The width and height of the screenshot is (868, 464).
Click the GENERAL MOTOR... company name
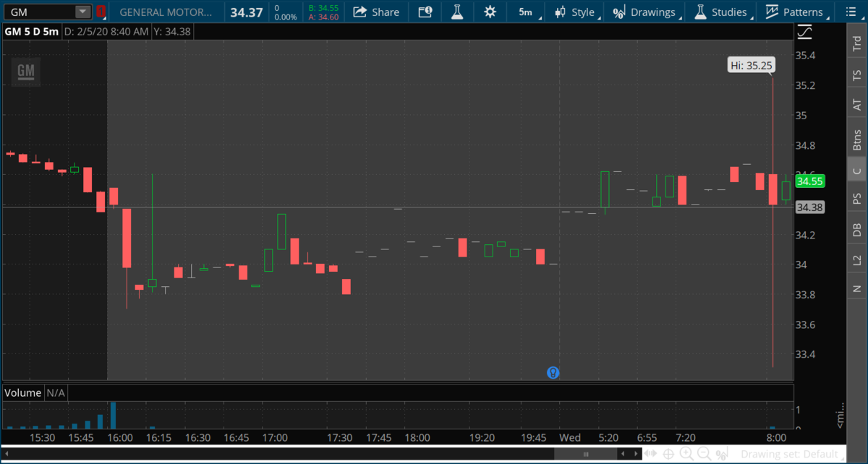[x=166, y=12]
